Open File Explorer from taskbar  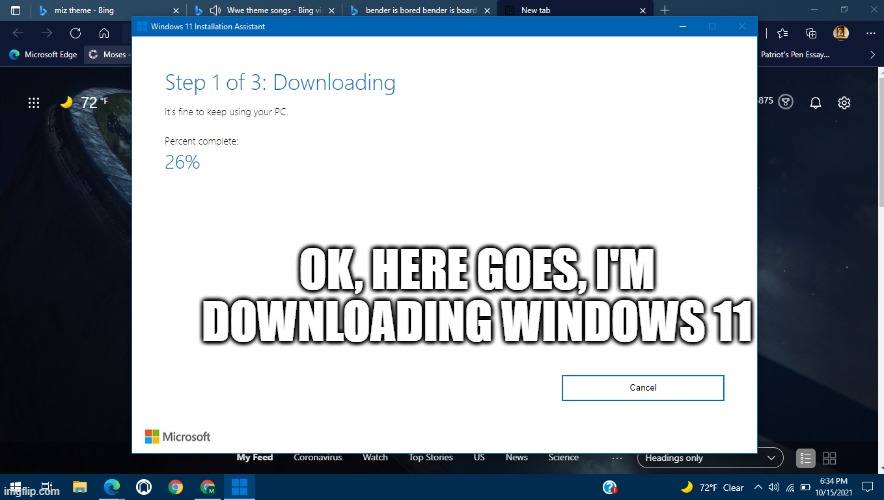[x=80, y=487]
